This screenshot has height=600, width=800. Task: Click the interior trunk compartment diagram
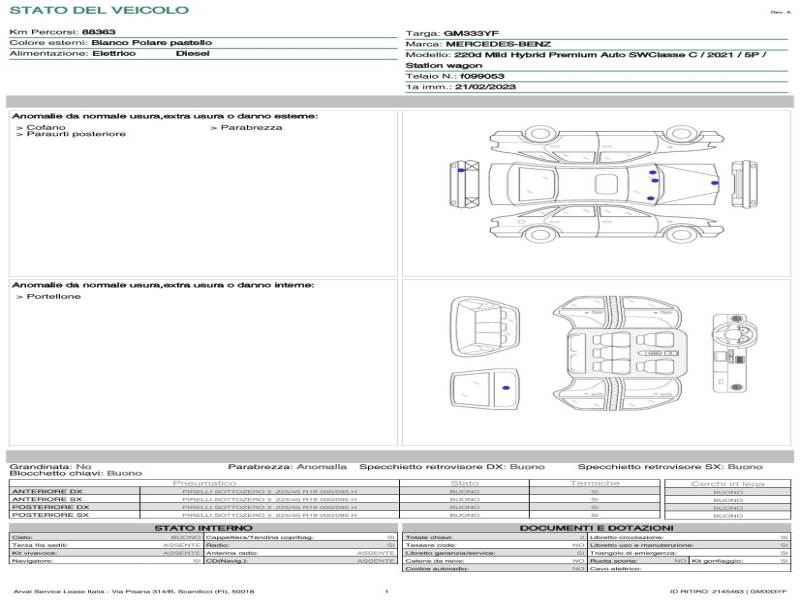tap(483, 326)
